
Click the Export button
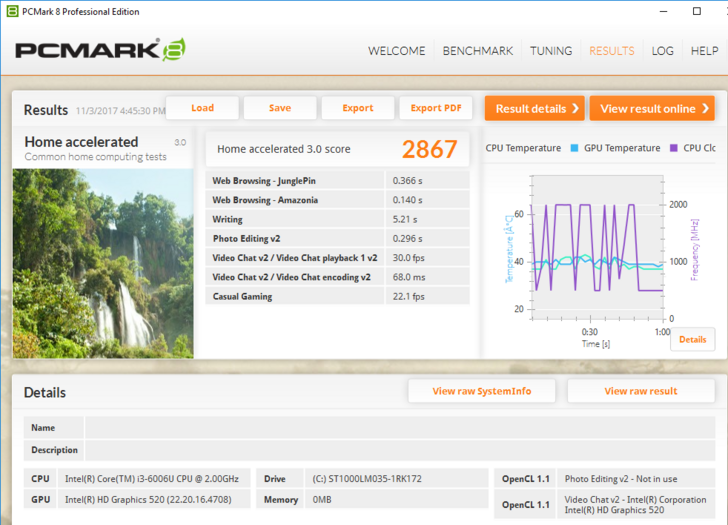[x=358, y=108]
